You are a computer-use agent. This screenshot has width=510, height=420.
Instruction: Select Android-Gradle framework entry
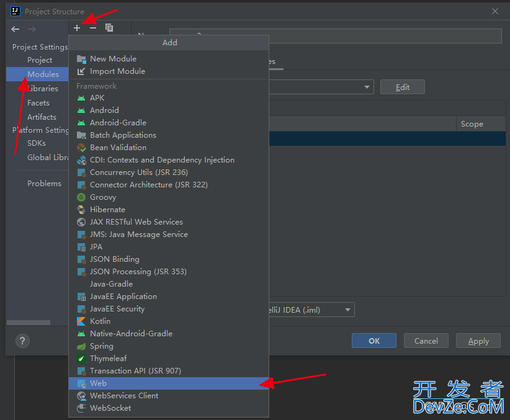coord(169,123)
